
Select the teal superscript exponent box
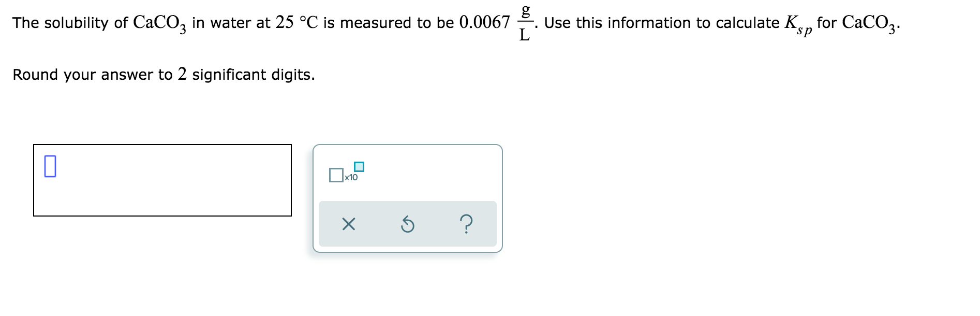coord(360,166)
